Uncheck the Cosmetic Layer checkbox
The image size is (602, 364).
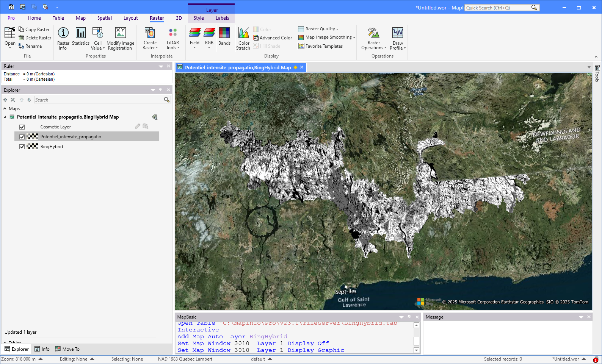(22, 127)
